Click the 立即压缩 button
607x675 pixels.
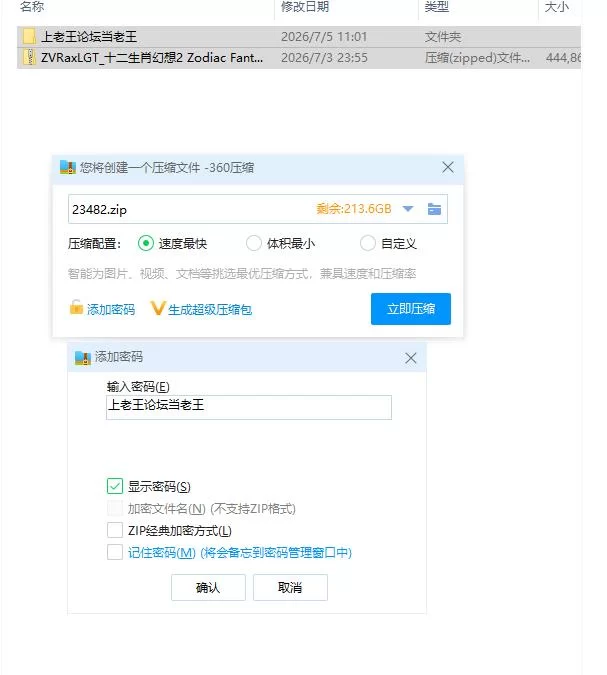[x=411, y=309]
